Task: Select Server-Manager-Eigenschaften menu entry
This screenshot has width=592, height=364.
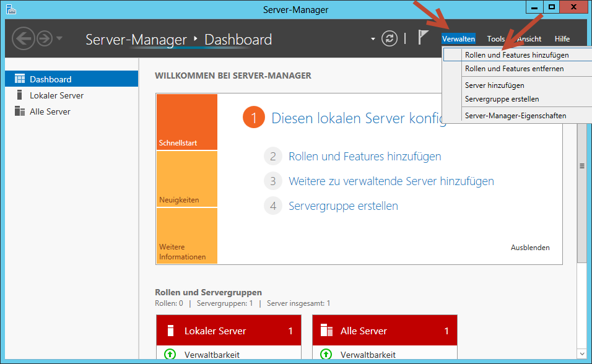Action: 515,116
